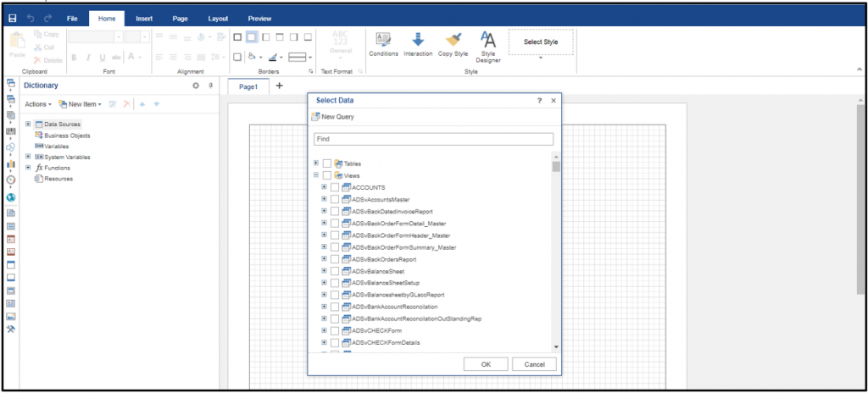868x393 pixels.
Task: Check the ADSvCHECKForm checkbox
Action: pos(334,330)
